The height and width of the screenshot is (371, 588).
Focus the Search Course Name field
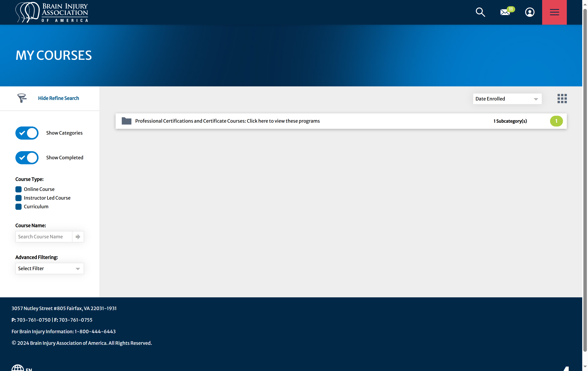[44, 237]
